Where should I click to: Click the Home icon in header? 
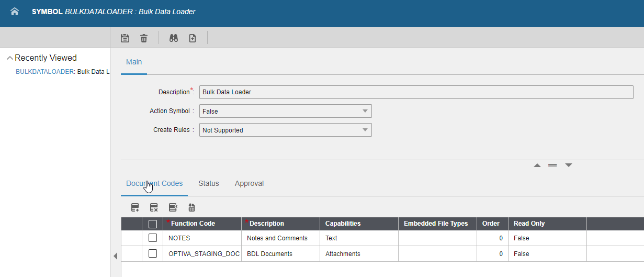[15, 12]
